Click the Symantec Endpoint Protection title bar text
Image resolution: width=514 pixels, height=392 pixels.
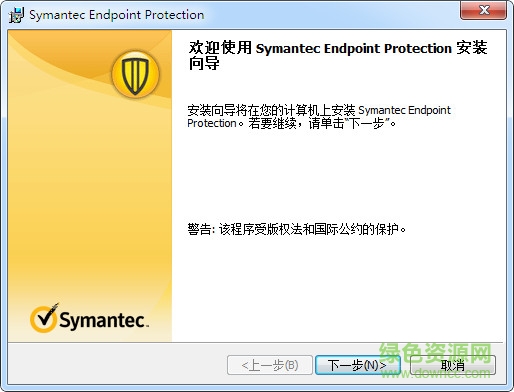(117, 15)
